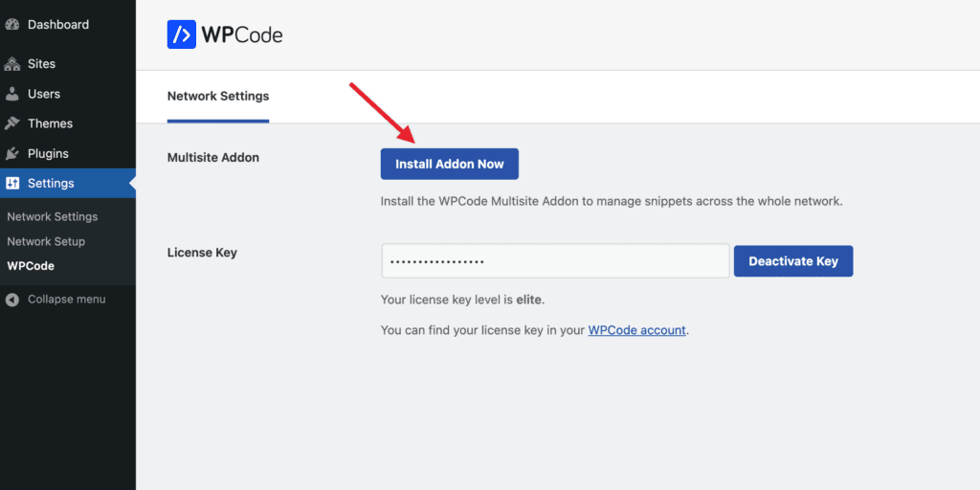Click Deactivate Key button
The image size is (980, 490).
click(793, 261)
